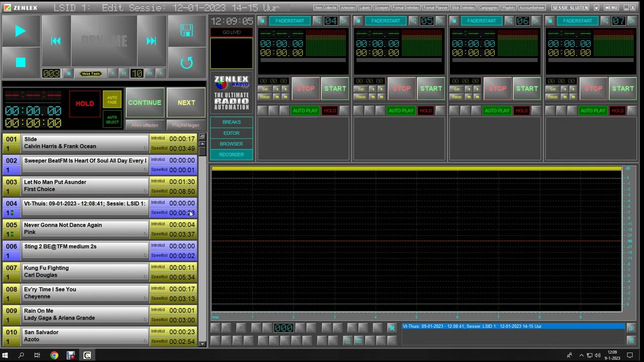644x362 pixels.
Task: Click GO LIVE!
Action: (231, 32)
